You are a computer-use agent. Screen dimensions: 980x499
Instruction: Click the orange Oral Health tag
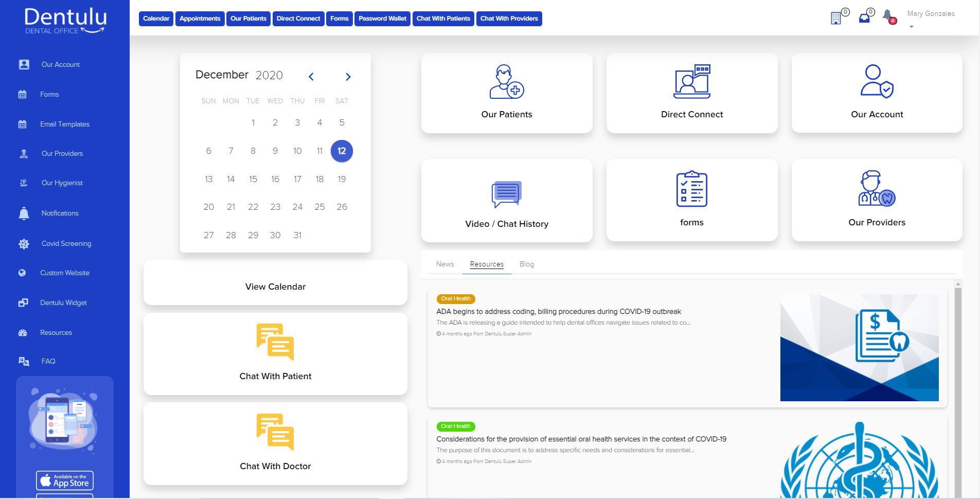click(x=456, y=299)
